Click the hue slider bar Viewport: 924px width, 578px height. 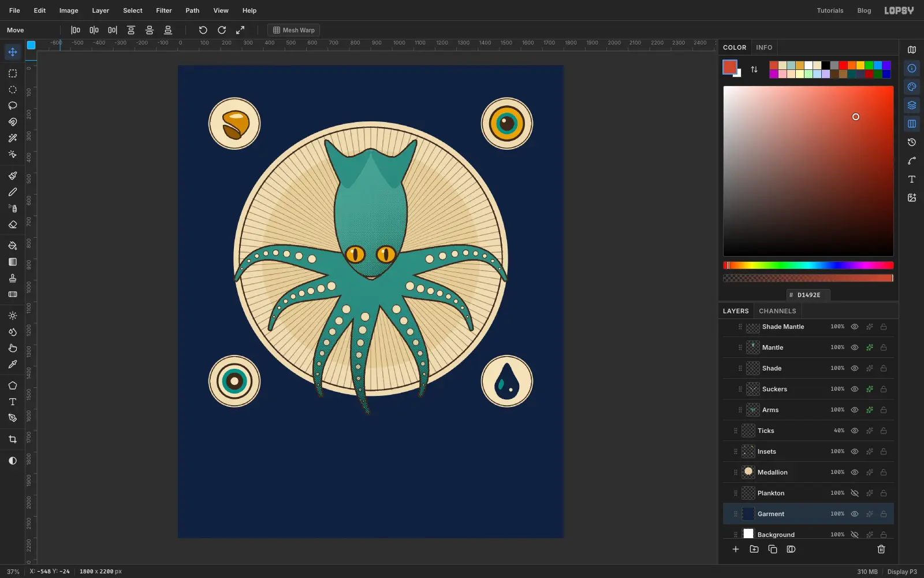808,265
